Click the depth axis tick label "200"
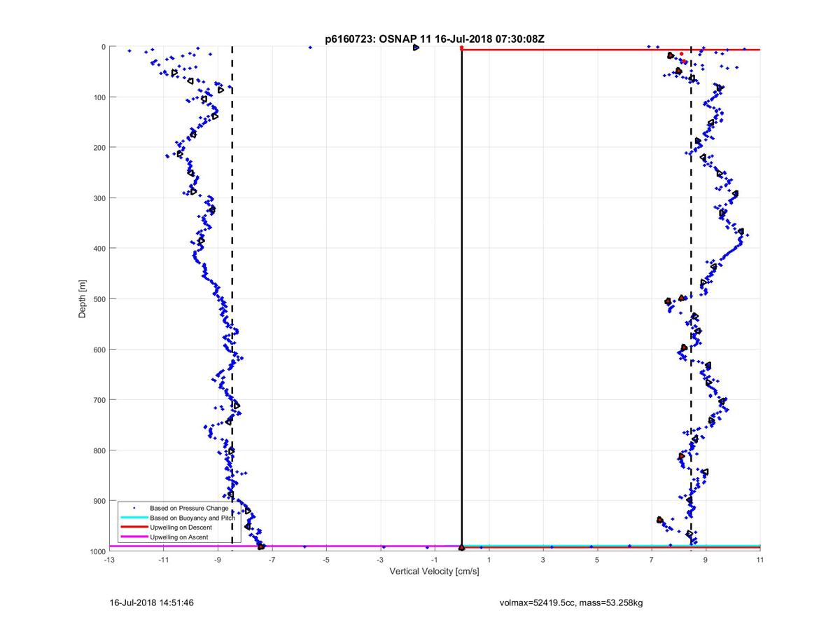 coord(99,148)
